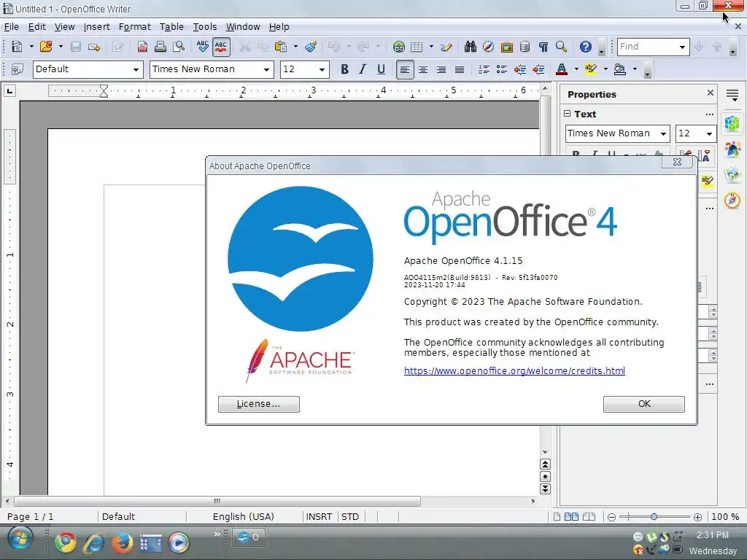Run Spelling and Grammar check icon
The width and height of the screenshot is (747, 560).
[x=203, y=47]
